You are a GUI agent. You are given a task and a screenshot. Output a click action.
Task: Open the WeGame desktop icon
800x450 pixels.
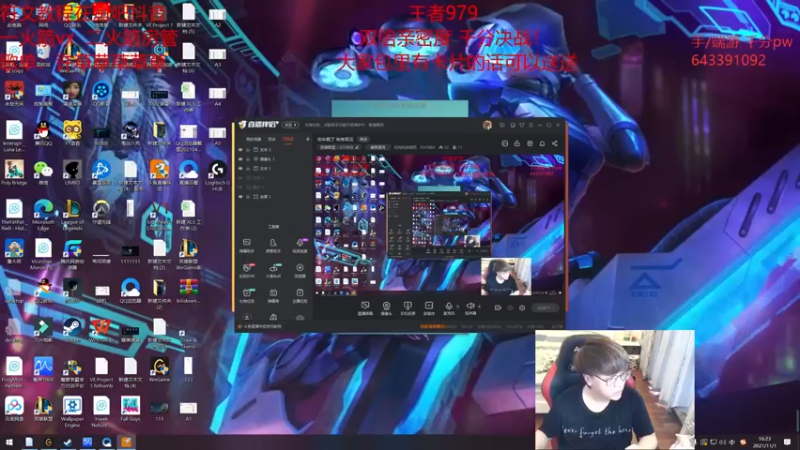click(159, 370)
